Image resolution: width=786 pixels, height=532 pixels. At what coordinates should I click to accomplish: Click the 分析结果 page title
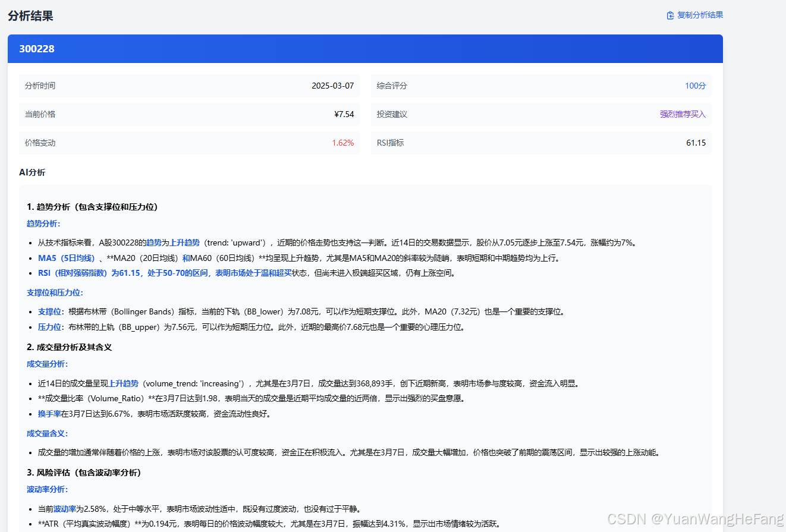29,16
